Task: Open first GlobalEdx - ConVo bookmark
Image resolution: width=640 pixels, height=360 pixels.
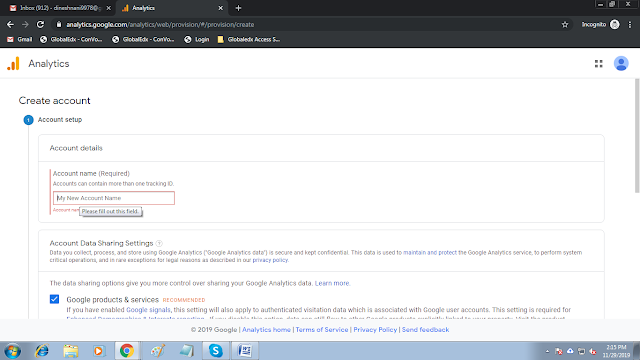Action: point(71,40)
